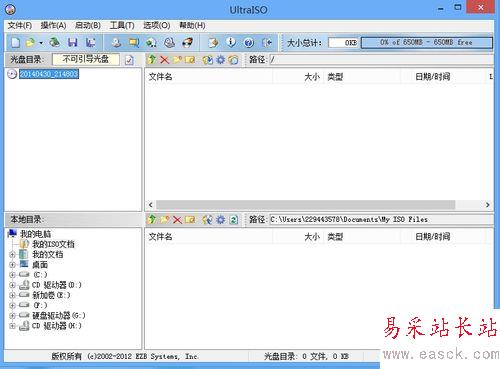The width and height of the screenshot is (500, 369).
Task: Open the 操作(A) menu
Action: pyautogui.click(x=53, y=25)
